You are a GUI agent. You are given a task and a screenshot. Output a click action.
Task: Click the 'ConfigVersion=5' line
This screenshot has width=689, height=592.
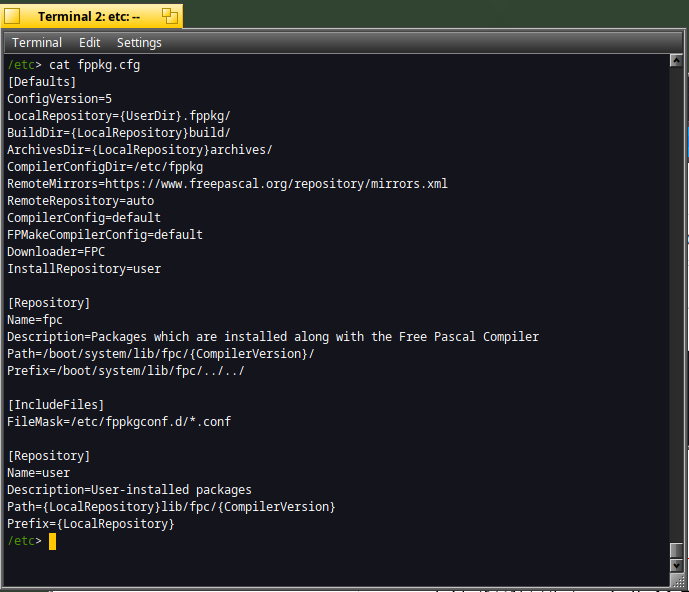(59, 99)
